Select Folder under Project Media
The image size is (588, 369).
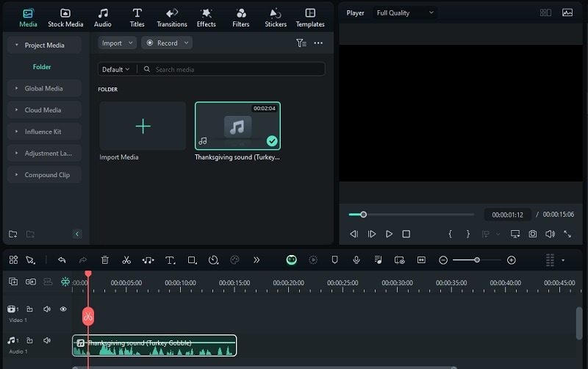coord(42,67)
